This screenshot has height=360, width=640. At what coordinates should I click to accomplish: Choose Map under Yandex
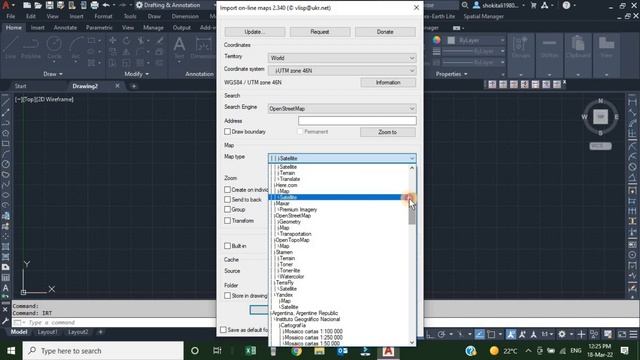pyautogui.click(x=286, y=301)
